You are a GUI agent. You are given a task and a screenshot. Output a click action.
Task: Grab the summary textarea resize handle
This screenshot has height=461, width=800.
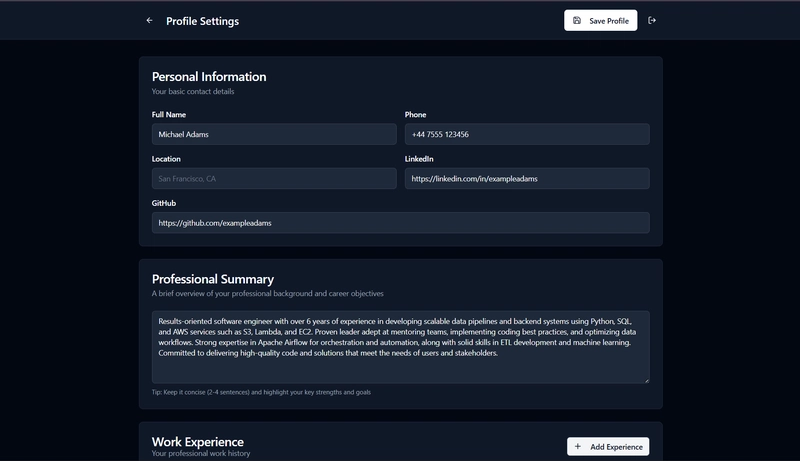(x=646, y=380)
